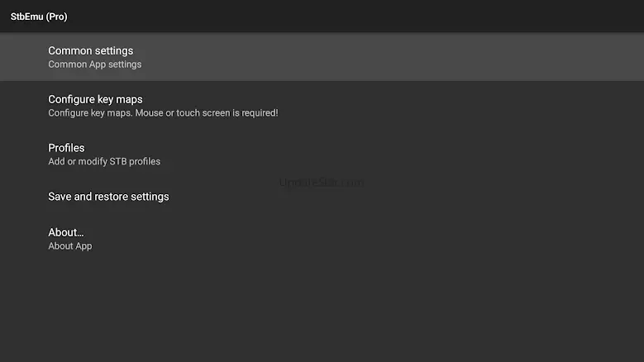Choose the key mapping configuration row
Viewport: 644px width, 362px height.
pos(322,106)
